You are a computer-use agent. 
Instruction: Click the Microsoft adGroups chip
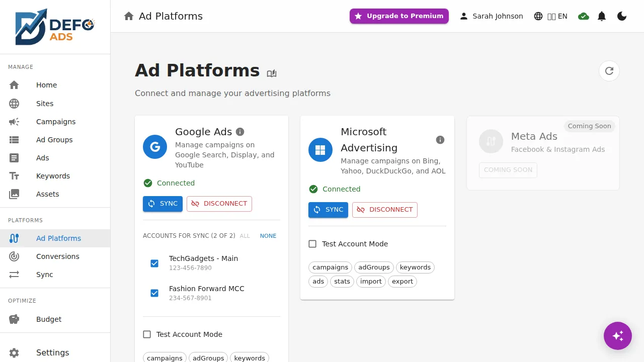click(x=374, y=267)
